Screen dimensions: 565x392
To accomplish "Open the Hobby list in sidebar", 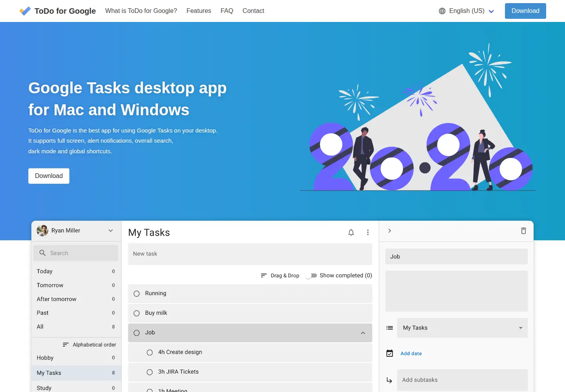I will click(x=76, y=358).
